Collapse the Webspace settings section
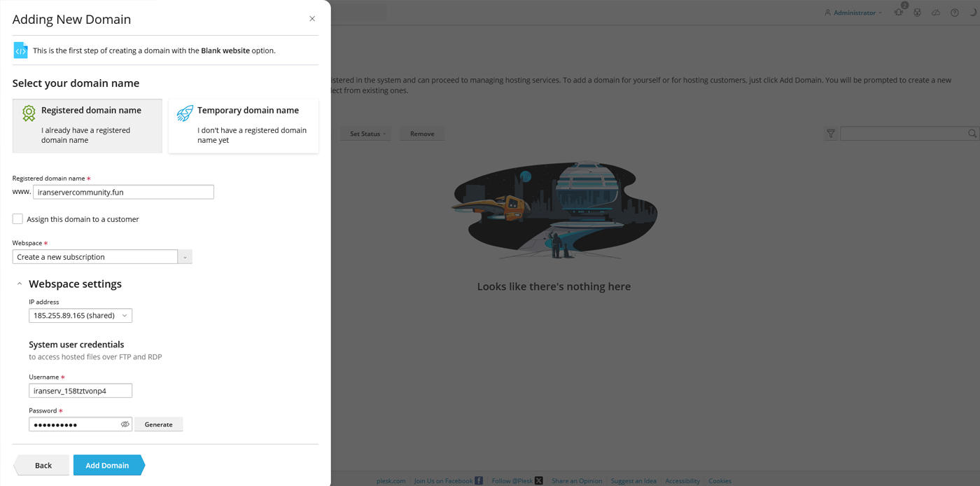Viewport: 980px width, 486px height. tap(20, 284)
